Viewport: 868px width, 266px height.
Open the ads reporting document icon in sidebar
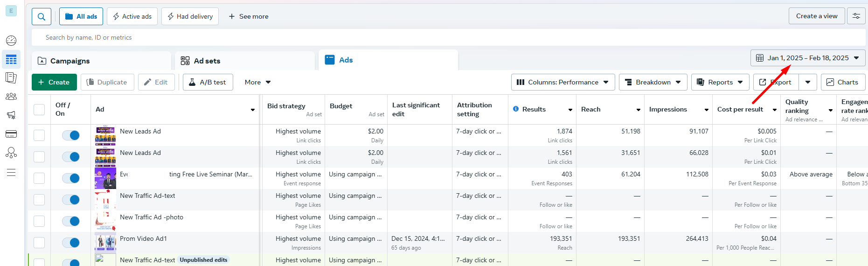(11, 78)
